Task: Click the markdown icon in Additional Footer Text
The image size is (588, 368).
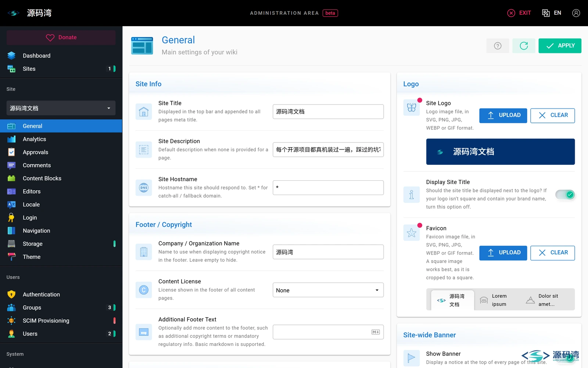Action: [376, 332]
